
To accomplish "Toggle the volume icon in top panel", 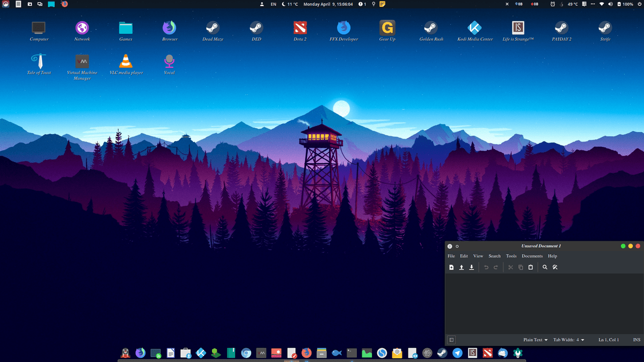I will [x=611, y=4].
